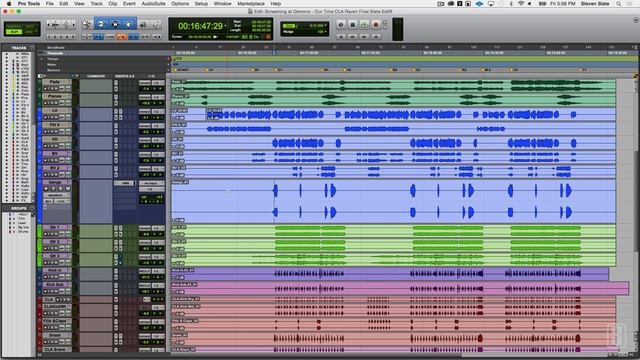The height and width of the screenshot is (360, 640).
Task: Open the main counter format dropdown
Action: pos(225,26)
